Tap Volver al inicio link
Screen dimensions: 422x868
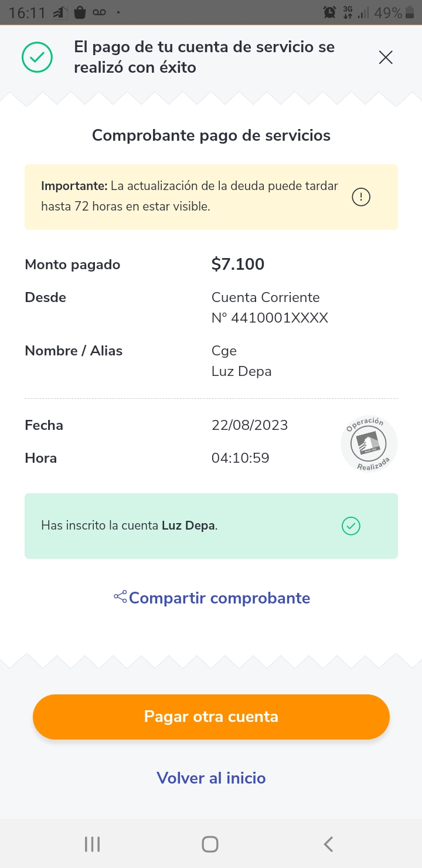[x=211, y=778]
